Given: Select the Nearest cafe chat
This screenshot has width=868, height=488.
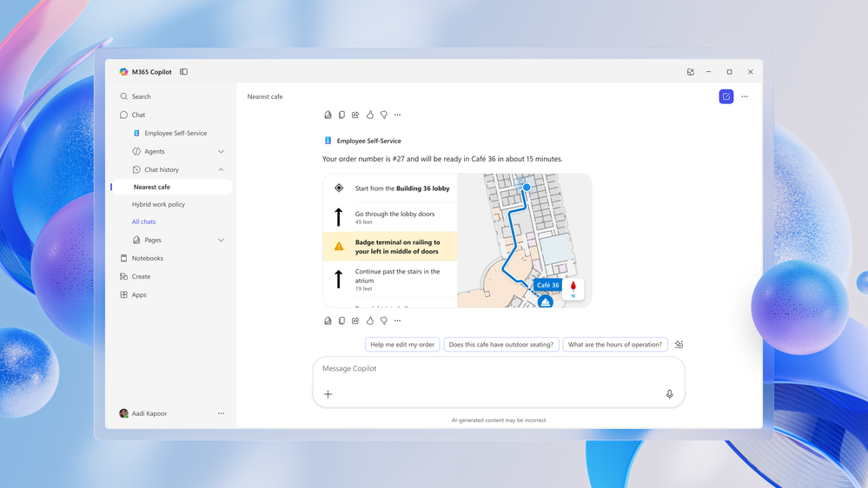Looking at the screenshot, I should (x=172, y=187).
